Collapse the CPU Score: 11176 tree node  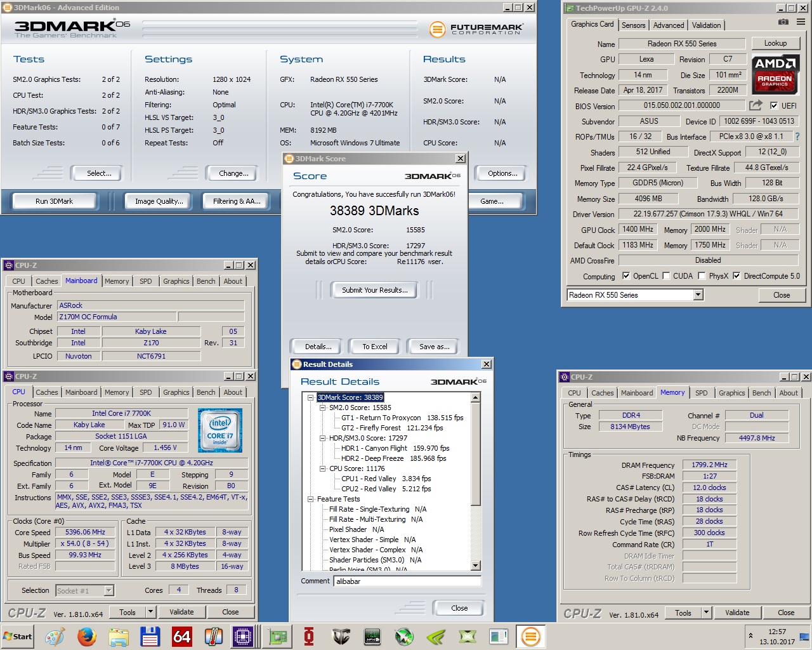coord(323,468)
